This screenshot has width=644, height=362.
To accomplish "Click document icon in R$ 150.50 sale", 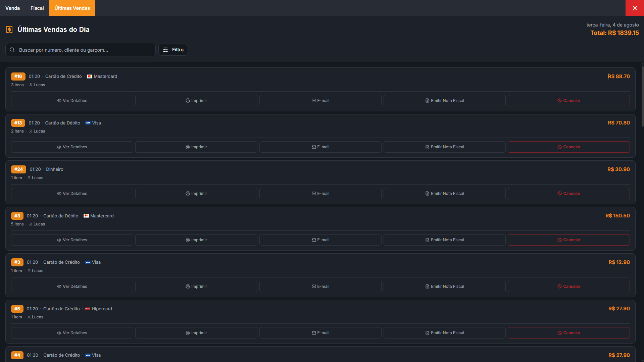I will click(427, 240).
